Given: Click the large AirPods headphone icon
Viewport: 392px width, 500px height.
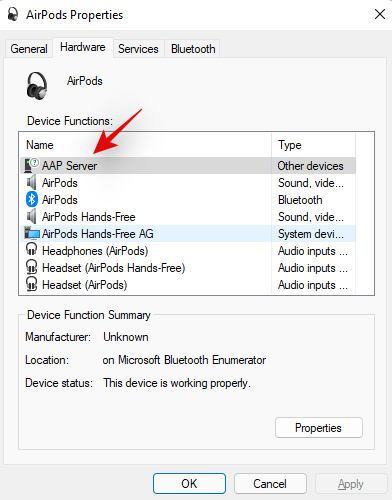Looking at the screenshot, I should point(37,86).
